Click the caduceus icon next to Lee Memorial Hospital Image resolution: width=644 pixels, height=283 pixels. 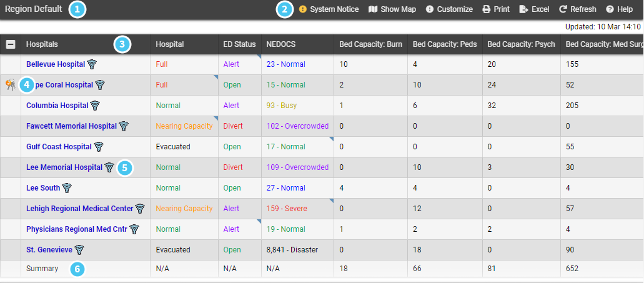pyautogui.click(x=109, y=167)
